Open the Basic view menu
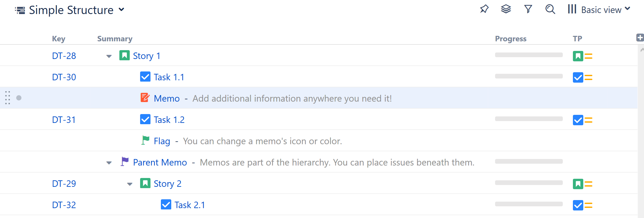Screen dimensions: 644x218 [x=599, y=10]
